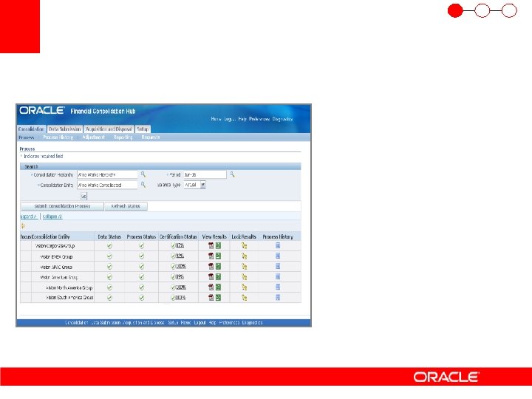Select Vision APAC Group entity name

[x=56, y=267]
